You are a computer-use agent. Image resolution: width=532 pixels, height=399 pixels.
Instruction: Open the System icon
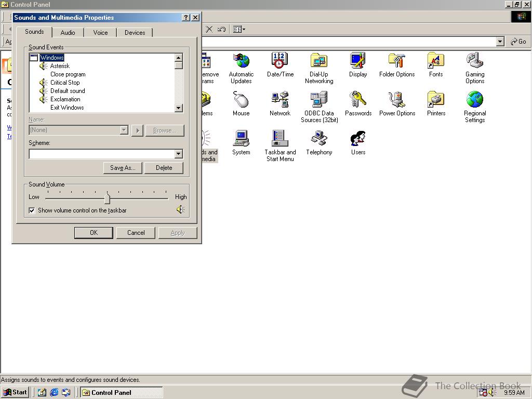pos(241,142)
